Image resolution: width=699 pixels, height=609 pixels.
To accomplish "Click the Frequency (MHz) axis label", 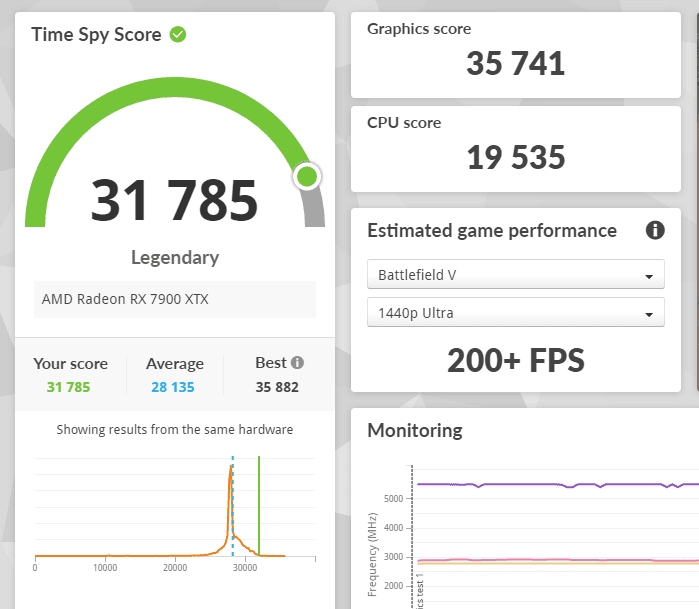I will point(372,555).
